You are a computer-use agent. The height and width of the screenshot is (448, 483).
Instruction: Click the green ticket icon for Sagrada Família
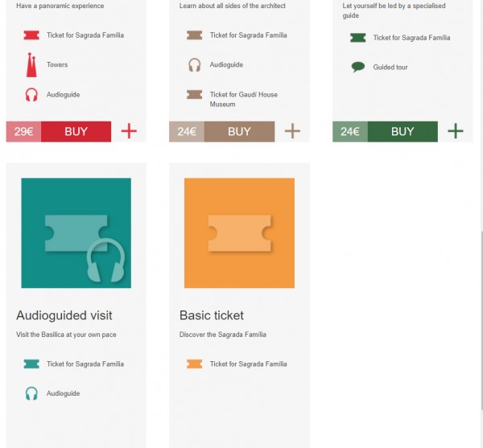(x=358, y=38)
